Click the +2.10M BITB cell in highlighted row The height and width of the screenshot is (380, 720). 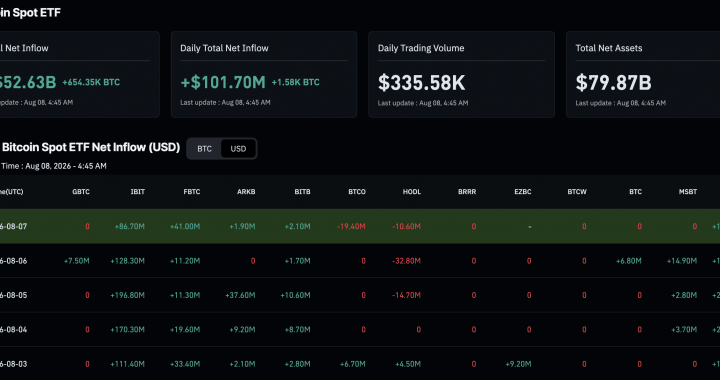coord(297,226)
